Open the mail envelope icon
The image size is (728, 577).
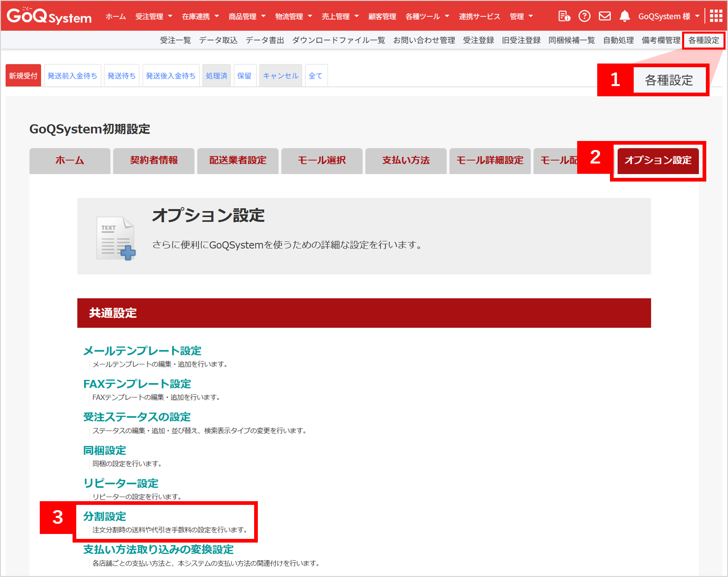[x=605, y=16]
